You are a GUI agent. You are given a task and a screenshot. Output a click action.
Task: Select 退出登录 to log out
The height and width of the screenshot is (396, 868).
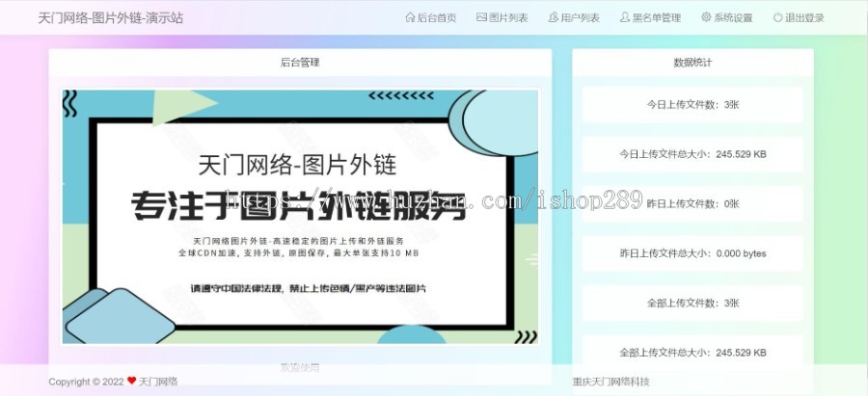799,17
